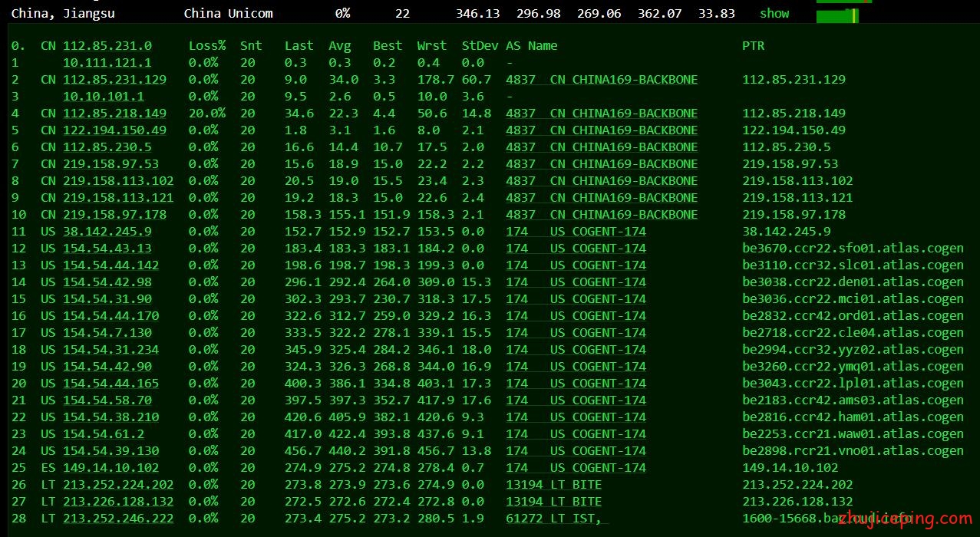The height and width of the screenshot is (537, 980).
Task: Click PTR be3670.ccr22.sfo01.atlas.cogen text
Action: pos(853,249)
